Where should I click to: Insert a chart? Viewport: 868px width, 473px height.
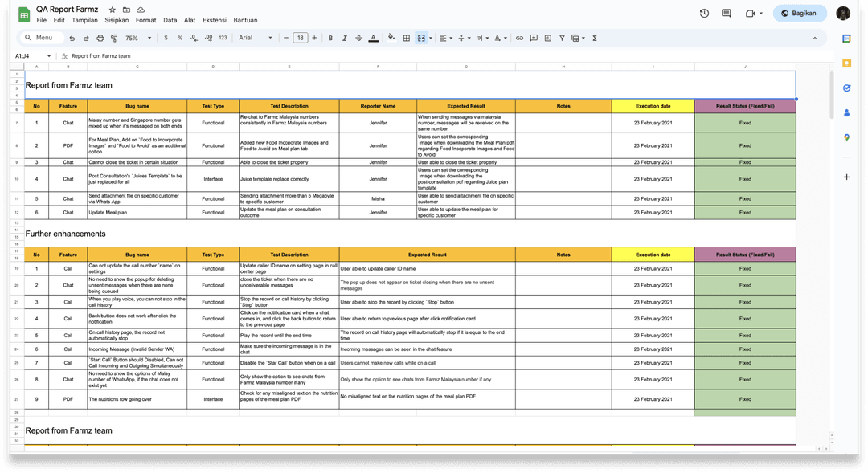point(548,39)
